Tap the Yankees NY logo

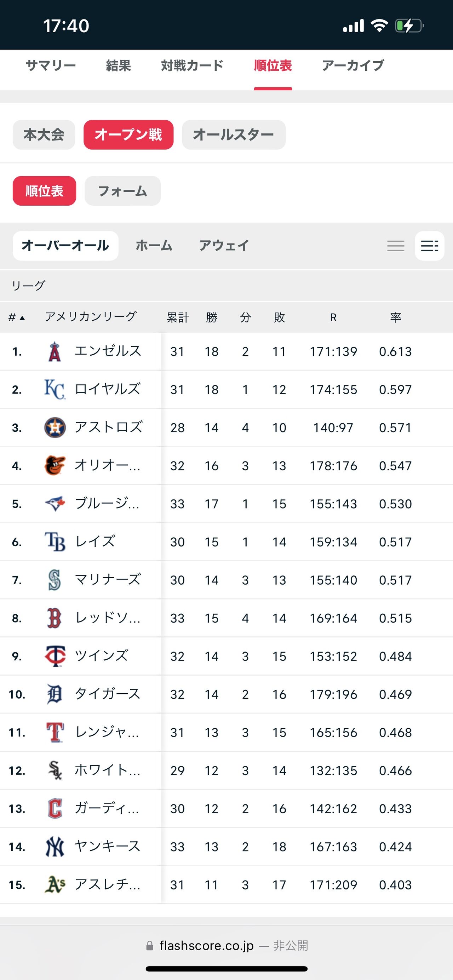pyautogui.click(x=55, y=847)
